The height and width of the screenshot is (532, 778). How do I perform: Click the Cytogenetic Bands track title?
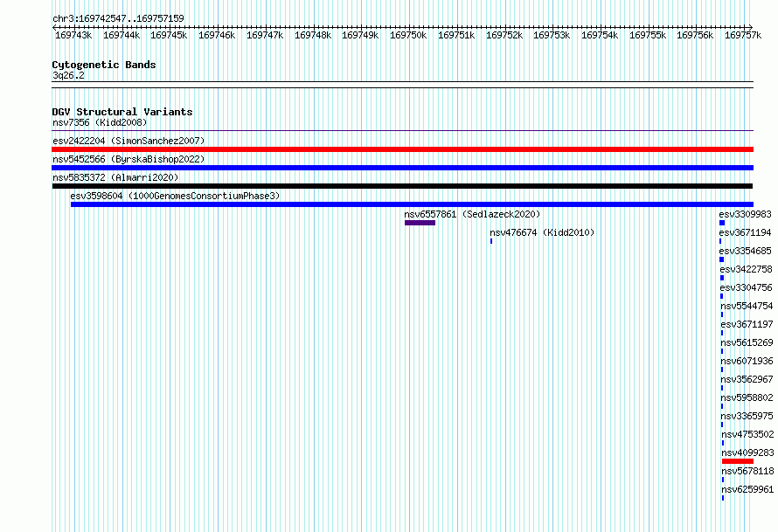104,65
